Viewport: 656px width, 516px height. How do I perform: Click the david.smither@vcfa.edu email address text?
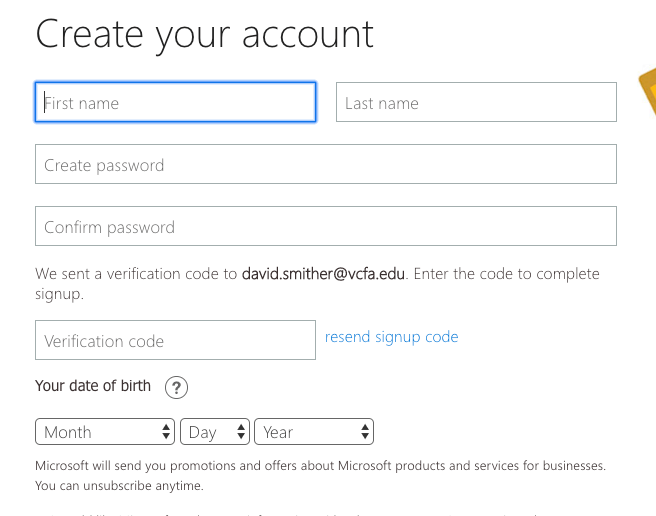pyautogui.click(x=324, y=274)
